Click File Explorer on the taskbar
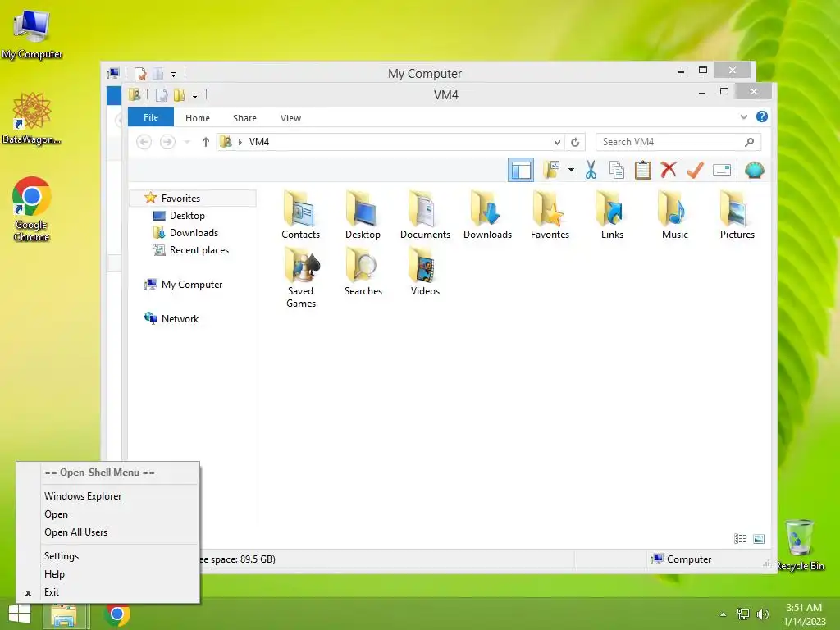Viewport: 840px width, 630px height. 64,615
